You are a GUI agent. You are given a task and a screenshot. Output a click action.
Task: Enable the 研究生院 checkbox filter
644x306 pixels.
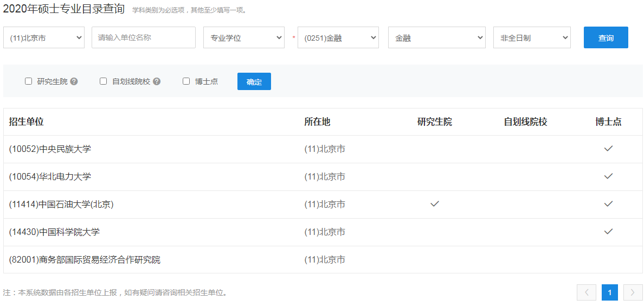point(28,81)
